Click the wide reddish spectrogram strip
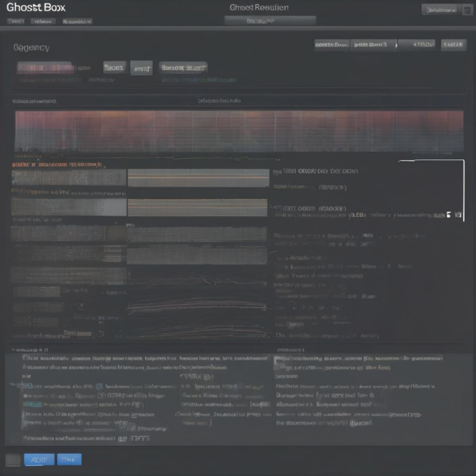Viewport: 476px width, 476px height. [239, 131]
